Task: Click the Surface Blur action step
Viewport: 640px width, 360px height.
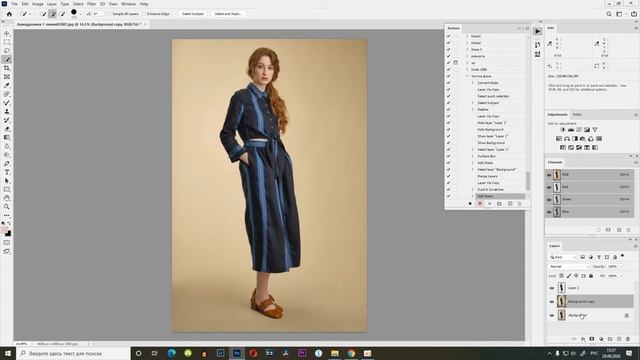Action: point(487,156)
